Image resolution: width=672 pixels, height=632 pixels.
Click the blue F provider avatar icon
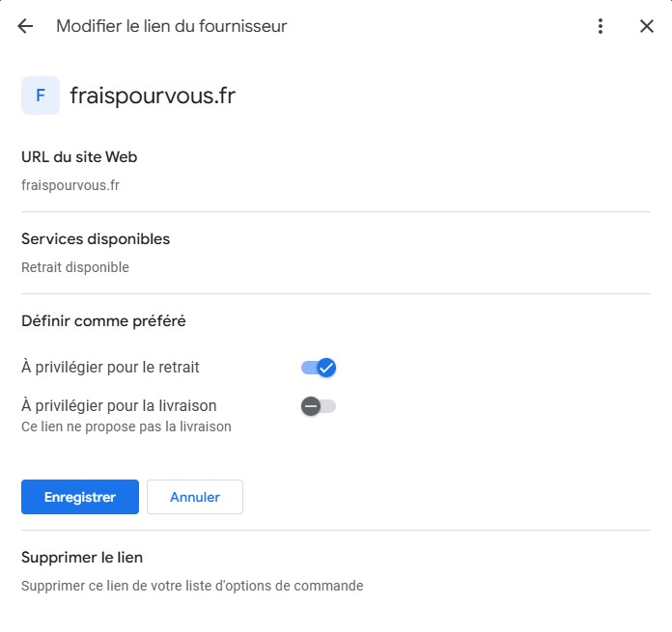point(41,96)
